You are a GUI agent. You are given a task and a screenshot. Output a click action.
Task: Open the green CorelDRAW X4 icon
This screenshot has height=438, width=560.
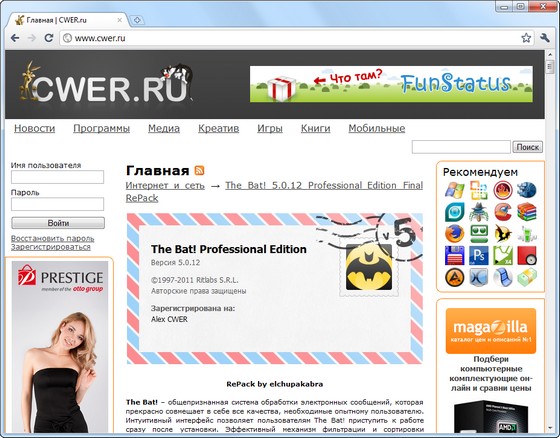[x=503, y=255]
